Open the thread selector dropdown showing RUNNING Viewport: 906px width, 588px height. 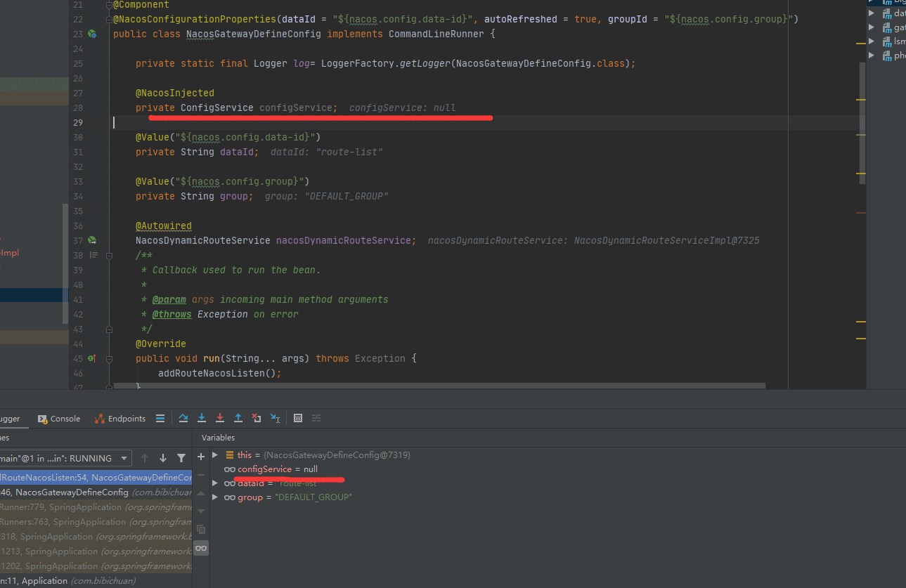[x=65, y=458]
